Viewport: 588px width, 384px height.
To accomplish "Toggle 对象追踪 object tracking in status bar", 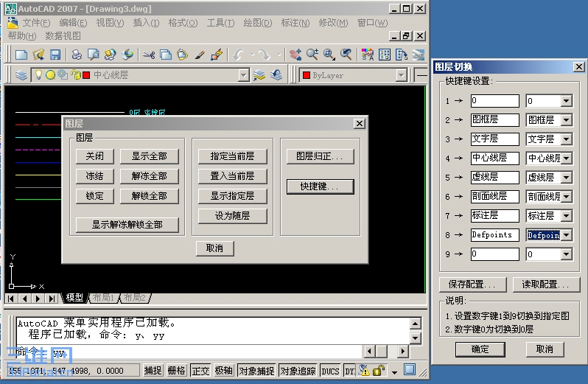I will [298, 371].
